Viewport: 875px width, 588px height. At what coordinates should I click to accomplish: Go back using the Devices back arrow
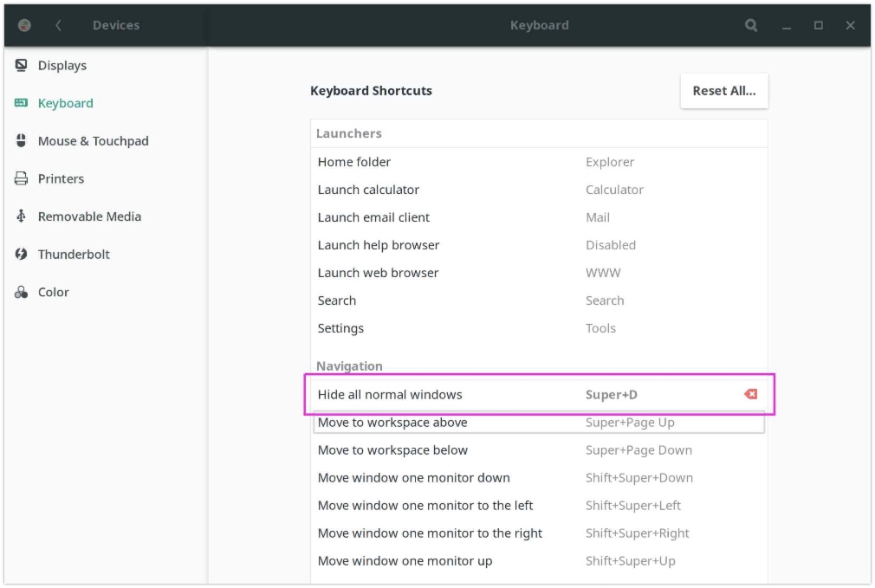point(59,26)
